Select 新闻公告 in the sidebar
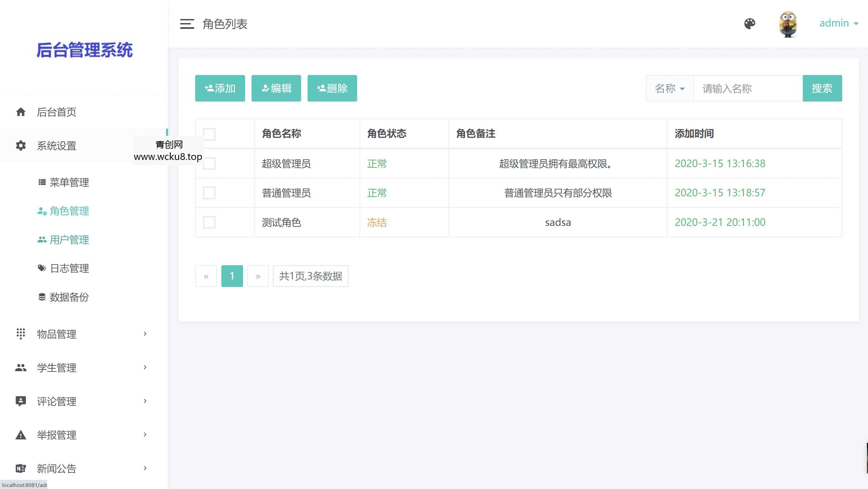The height and width of the screenshot is (489, 868). pos(56,468)
